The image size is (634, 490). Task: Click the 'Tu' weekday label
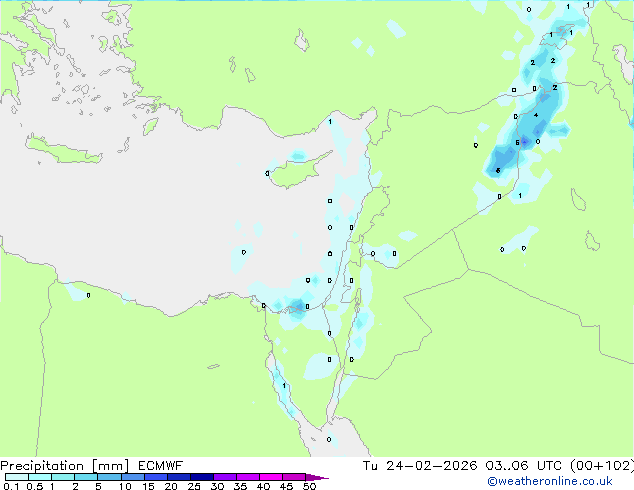pyautogui.click(x=370, y=466)
